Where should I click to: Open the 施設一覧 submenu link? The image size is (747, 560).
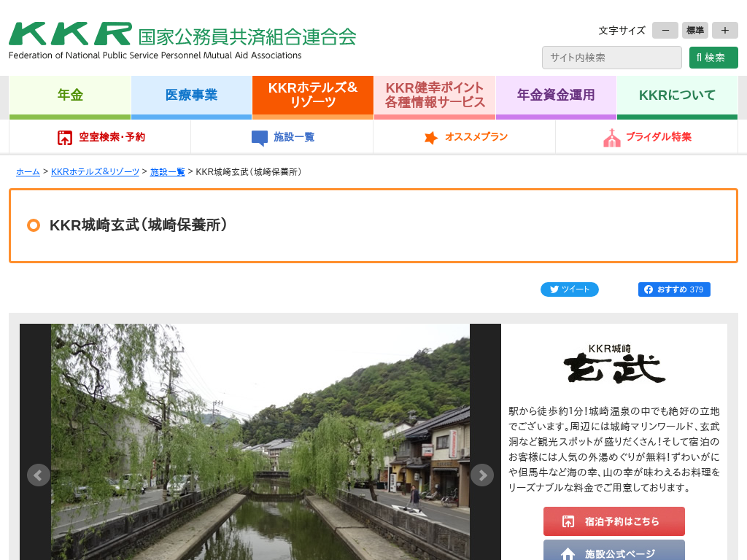click(x=294, y=137)
